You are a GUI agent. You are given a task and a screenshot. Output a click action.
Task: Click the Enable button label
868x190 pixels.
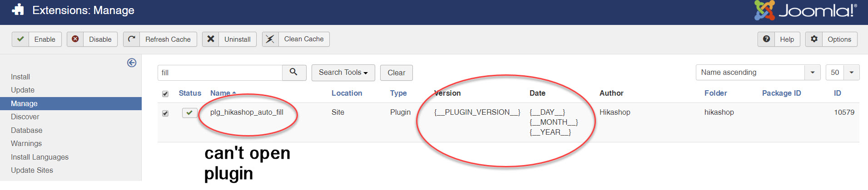point(45,39)
